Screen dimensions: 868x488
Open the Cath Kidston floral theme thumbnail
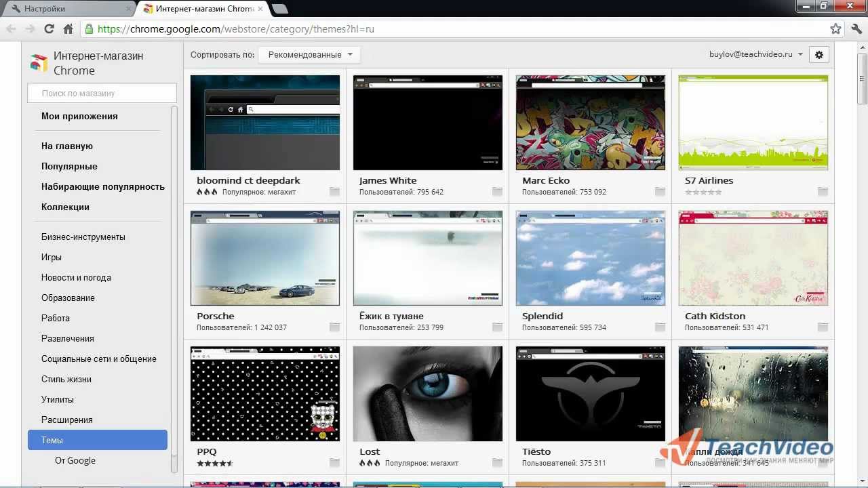coord(753,258)
